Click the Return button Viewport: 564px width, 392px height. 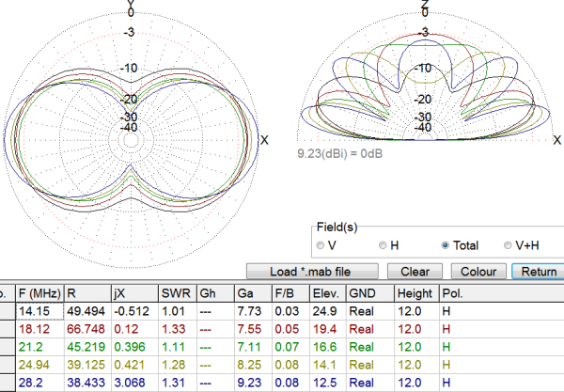click(539, 272)
